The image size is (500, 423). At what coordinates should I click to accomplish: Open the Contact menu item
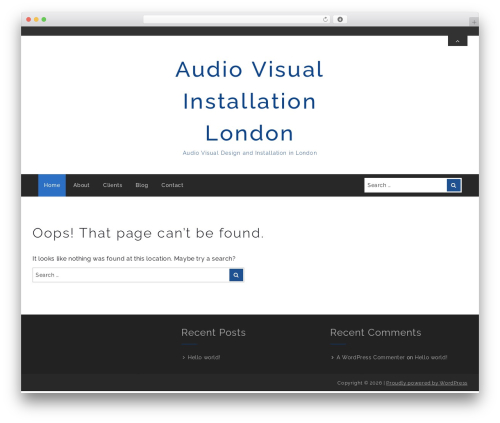tap(172, 185)
